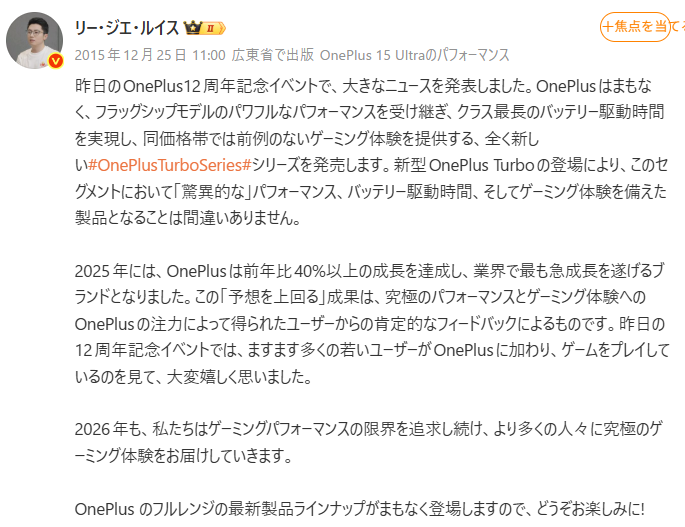Open the 2015年12月25日 11:00 timestamp
The width and height of the screenshot is (685, 527).
(150, 55)
